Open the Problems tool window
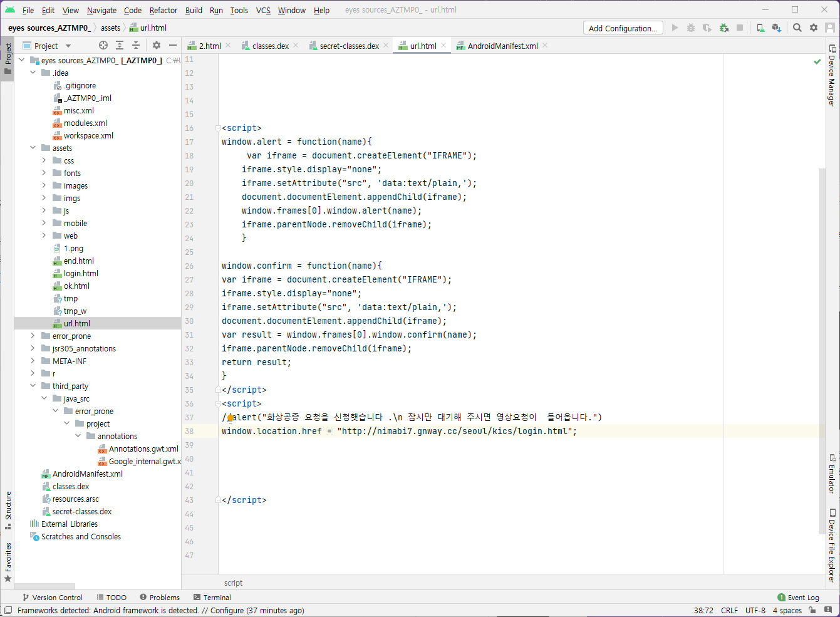 [x=160, y=598]
